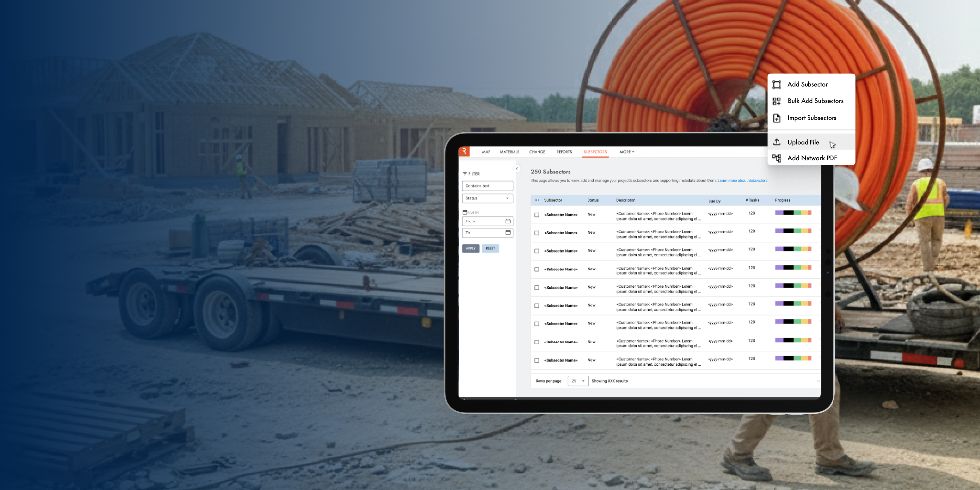Select Import Subsectors menu entry
980x490 pixels.
click(x=811, y=118)
